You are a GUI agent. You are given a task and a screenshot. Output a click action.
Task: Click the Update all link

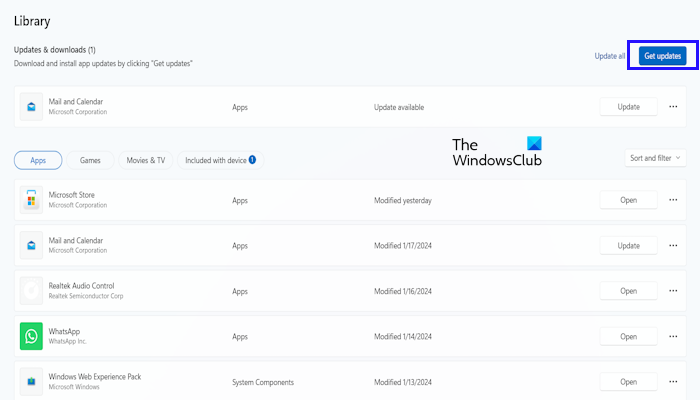pos(610,56)
